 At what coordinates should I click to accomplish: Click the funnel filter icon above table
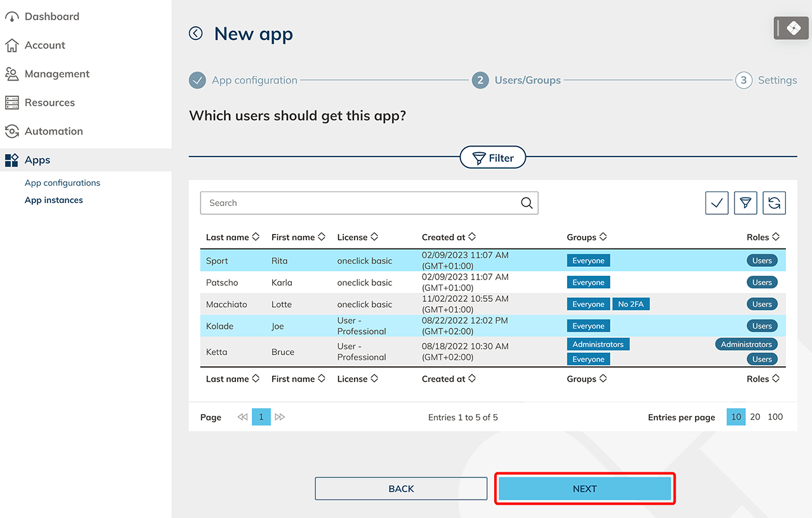tap(745, 203)
